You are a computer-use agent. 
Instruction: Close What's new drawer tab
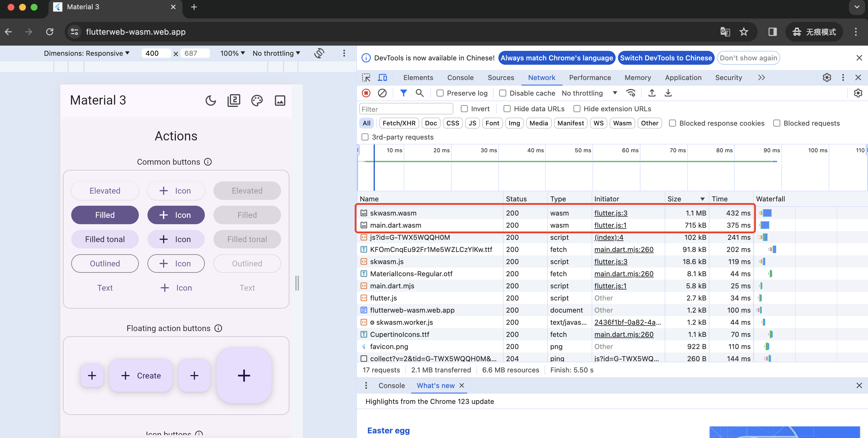tap(462, 385)
